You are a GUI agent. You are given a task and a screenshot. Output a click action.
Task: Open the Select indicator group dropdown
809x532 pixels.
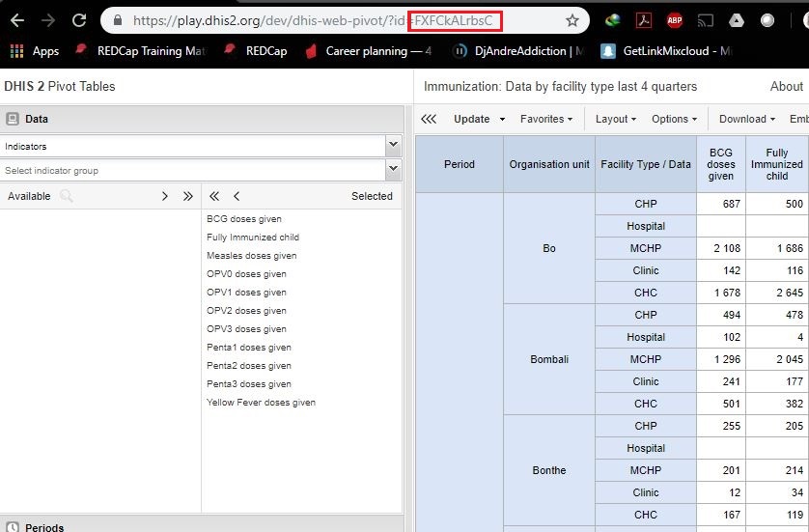point(392,170)
